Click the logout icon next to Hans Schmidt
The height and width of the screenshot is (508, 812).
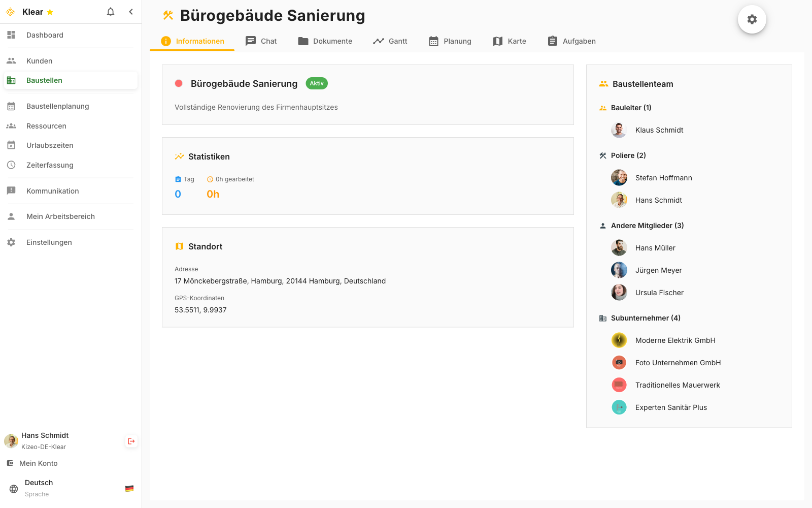pyautogui.click(x=131, y=441)
